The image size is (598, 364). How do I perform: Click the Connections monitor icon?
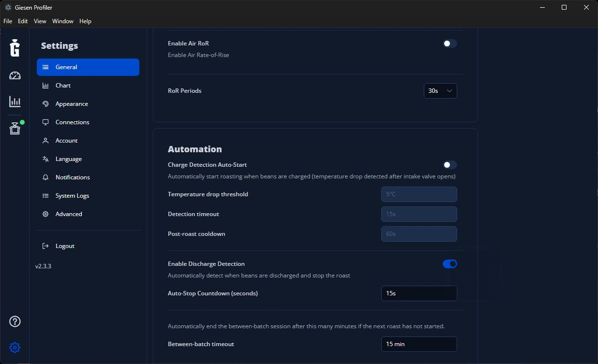[x=45, y=122]
